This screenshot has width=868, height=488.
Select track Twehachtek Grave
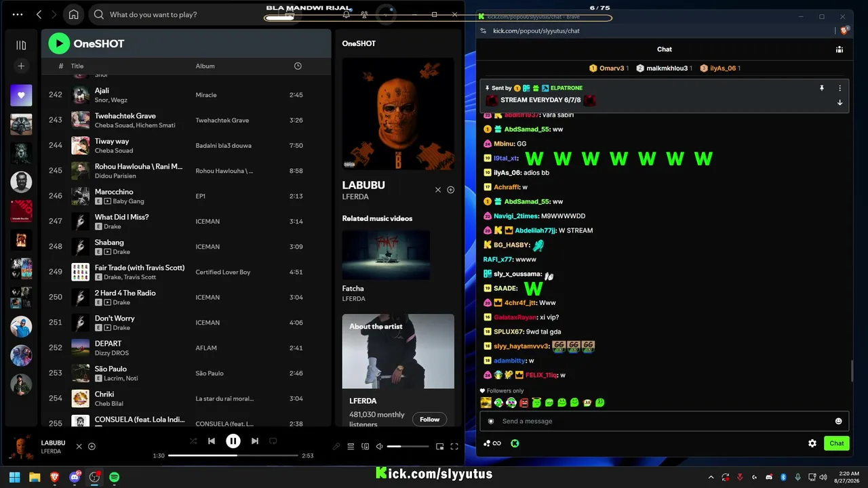click(125, 116)
